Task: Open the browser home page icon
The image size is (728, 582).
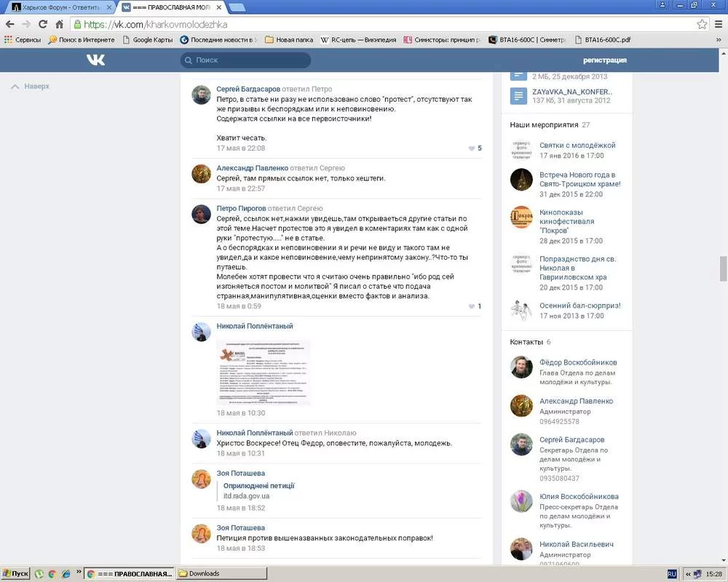Action: [60, 24]
